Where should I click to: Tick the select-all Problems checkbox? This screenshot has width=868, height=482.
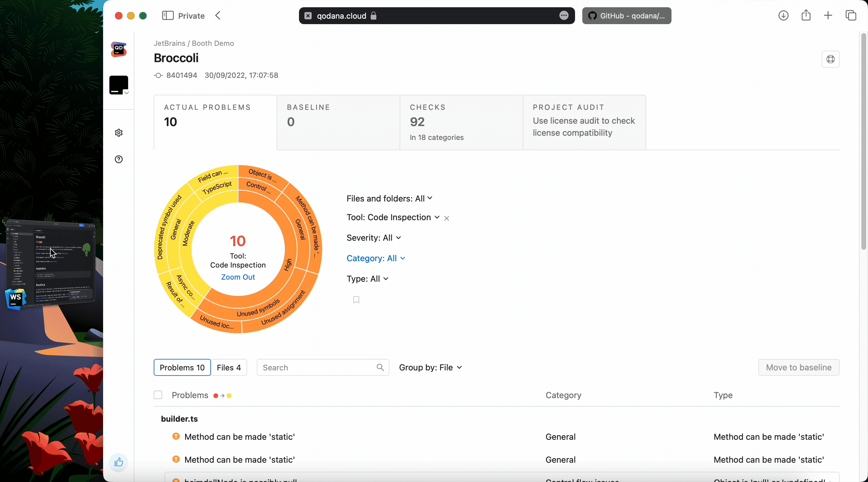pos(158,395)
